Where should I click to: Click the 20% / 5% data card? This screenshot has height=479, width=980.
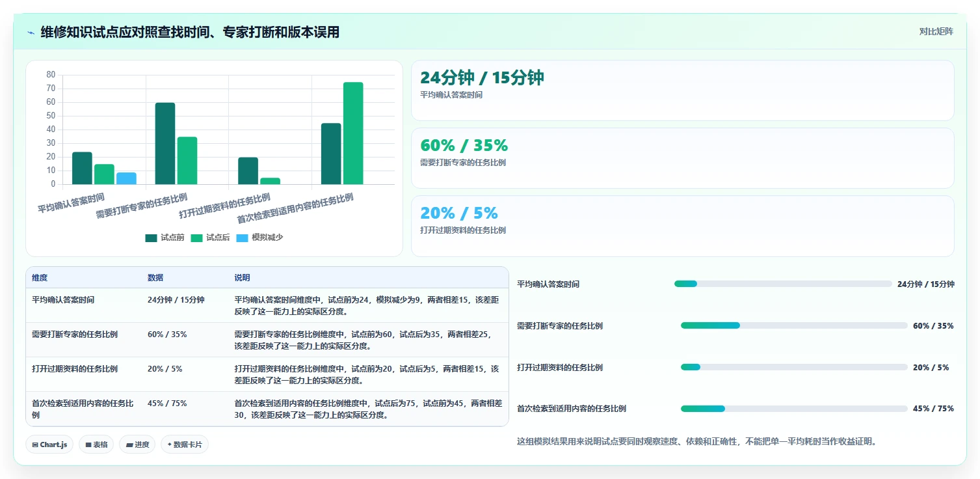(x=683, y=226)
